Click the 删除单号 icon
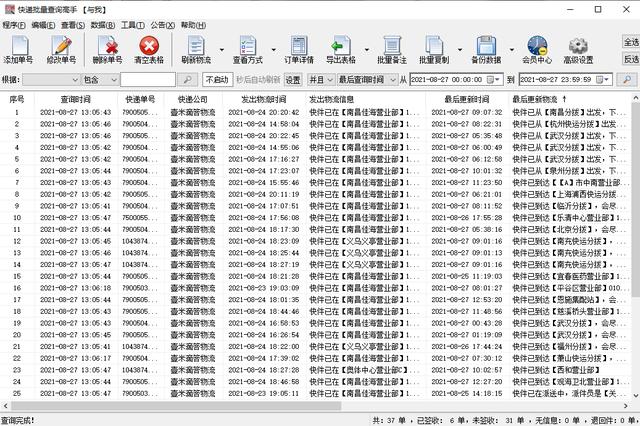 [107, 47]
